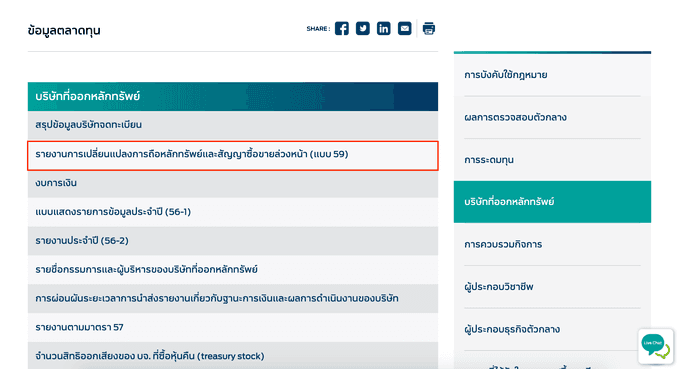Open รายงานตามมาตรา 57 link
This screenshot has height=369, width=680.
233,327
